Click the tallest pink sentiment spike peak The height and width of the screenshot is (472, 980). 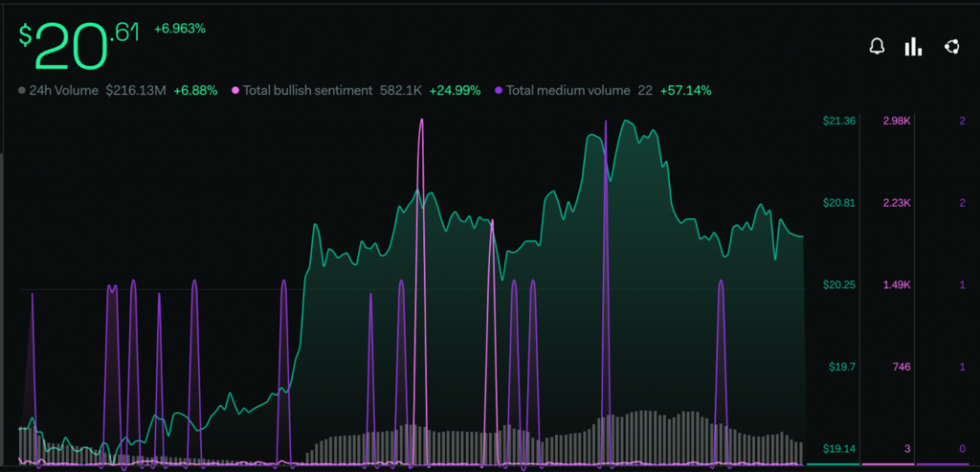[x=421, y=120]
